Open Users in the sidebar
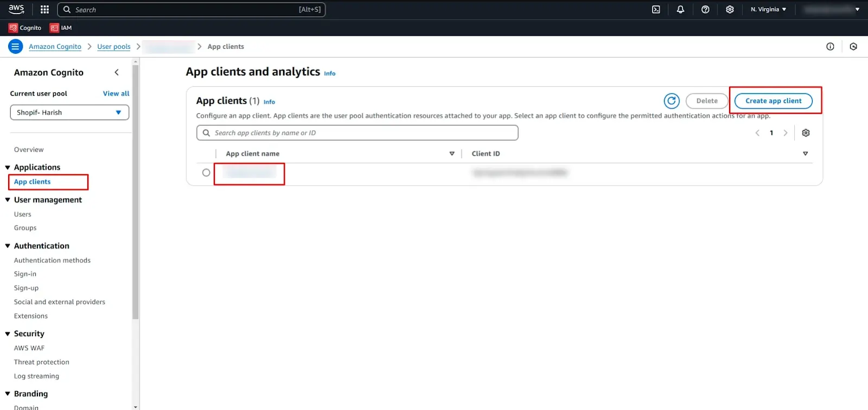Viewport: 868px width, 410px height. [23, 215]
